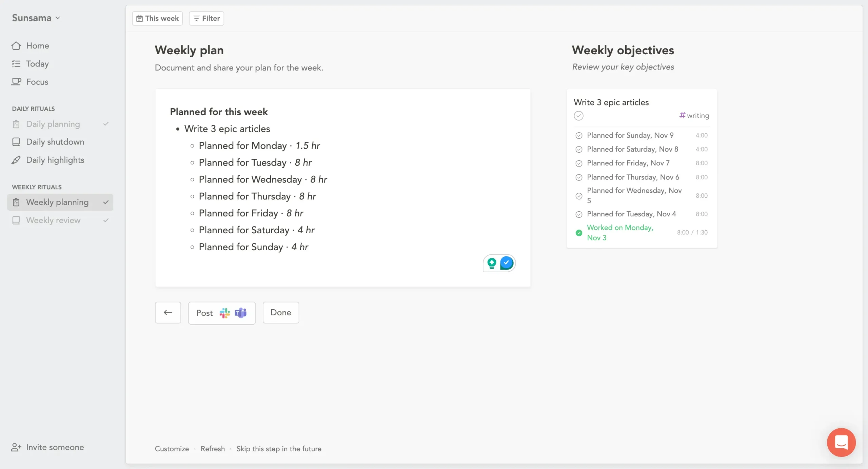Click the Home house icon
The width and height of the screenshot is (868, 469).
16,46
